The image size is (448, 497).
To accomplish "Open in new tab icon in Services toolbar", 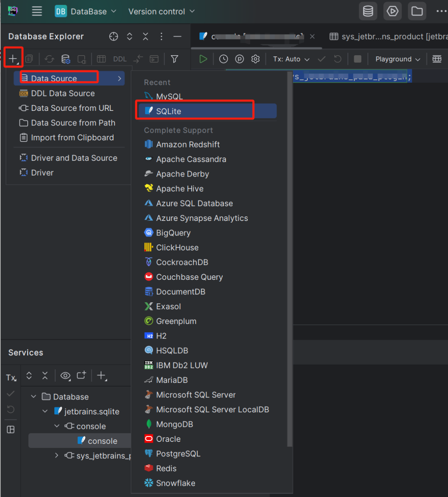I will pos(82,375).
